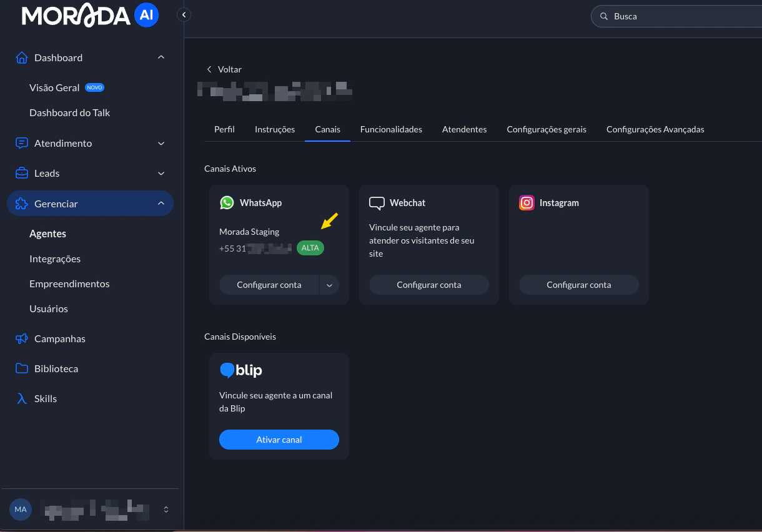The image size is (762, 532).
Task: Open the Perfil tab
Action: coord(224,129)
